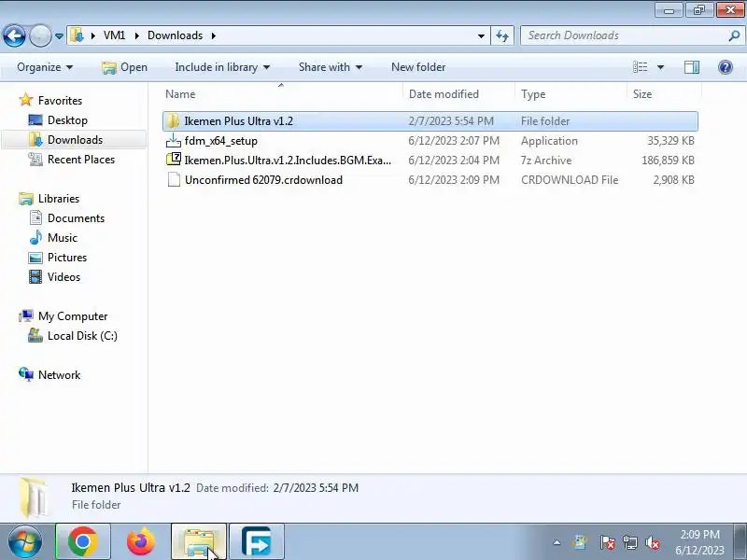Sort by the Size column header
The width and height of the screenshot is (747, 560).
click(x=664, y=94)
